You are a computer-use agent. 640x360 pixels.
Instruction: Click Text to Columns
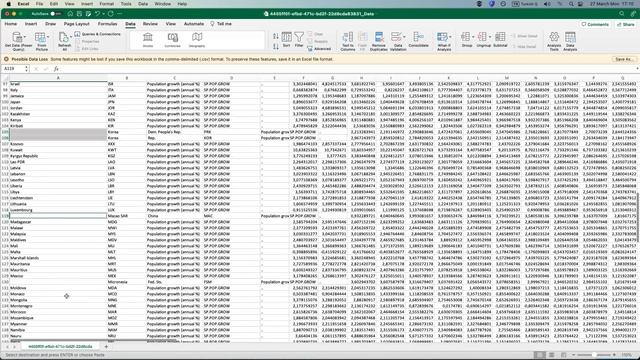click(x=347, y=41)
